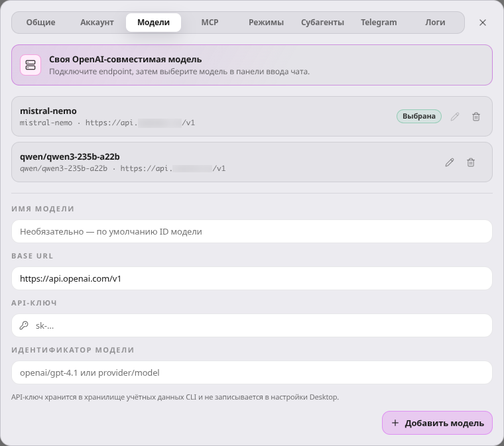Viewport: 504px width, 446px height.
Task: Click the API-КЛЮЧ label
Action: pos(34,303)
